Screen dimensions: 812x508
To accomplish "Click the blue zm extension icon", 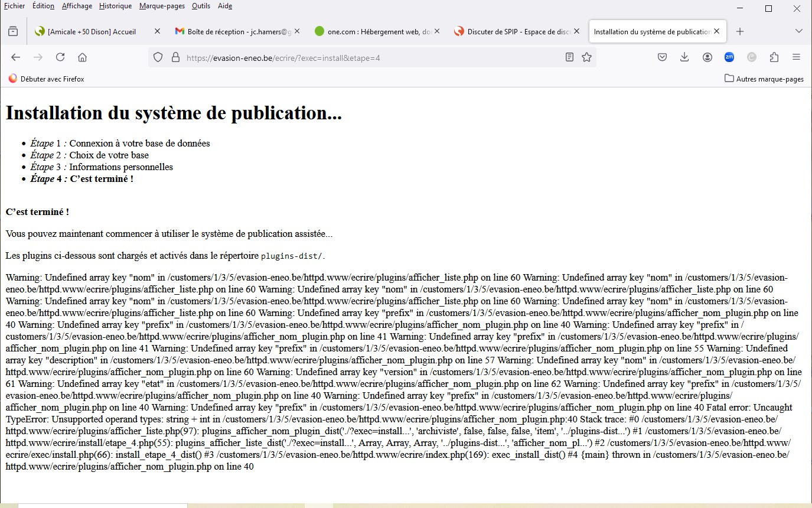I will click(x=729, y=57).
